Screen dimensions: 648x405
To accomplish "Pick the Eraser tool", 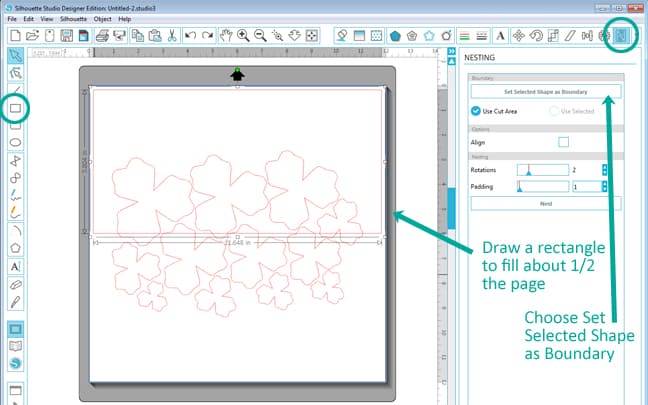I will click(x=15, y=284).
